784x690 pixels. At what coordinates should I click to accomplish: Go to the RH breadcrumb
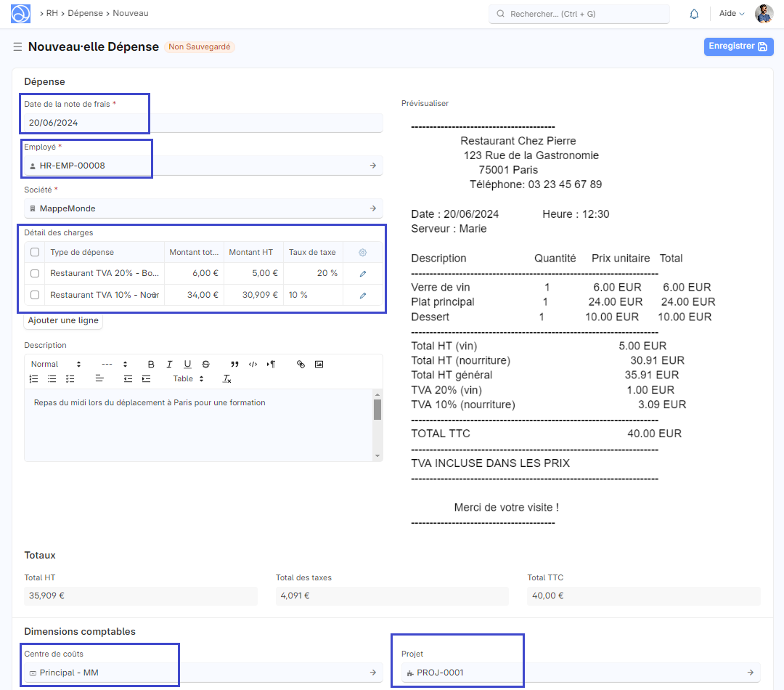pyautogui.click(x=52, y=13)
